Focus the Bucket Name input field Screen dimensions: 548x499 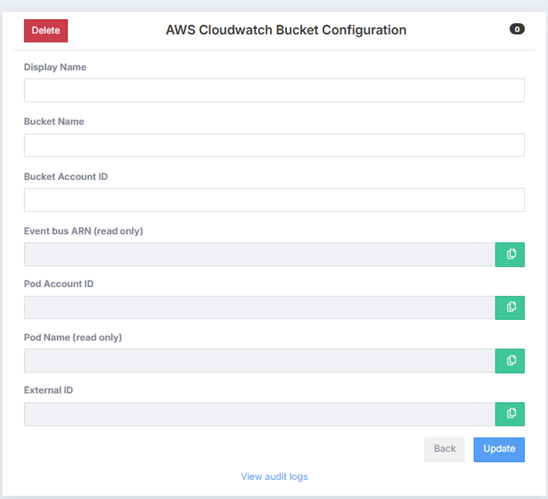274,145
